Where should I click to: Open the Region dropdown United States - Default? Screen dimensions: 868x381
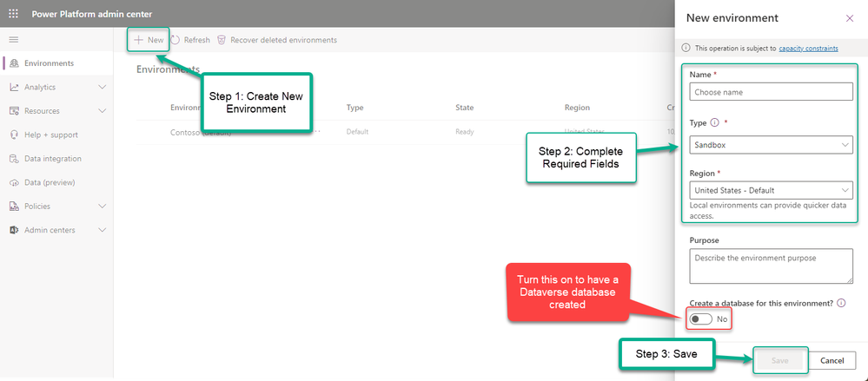[772, 190]
